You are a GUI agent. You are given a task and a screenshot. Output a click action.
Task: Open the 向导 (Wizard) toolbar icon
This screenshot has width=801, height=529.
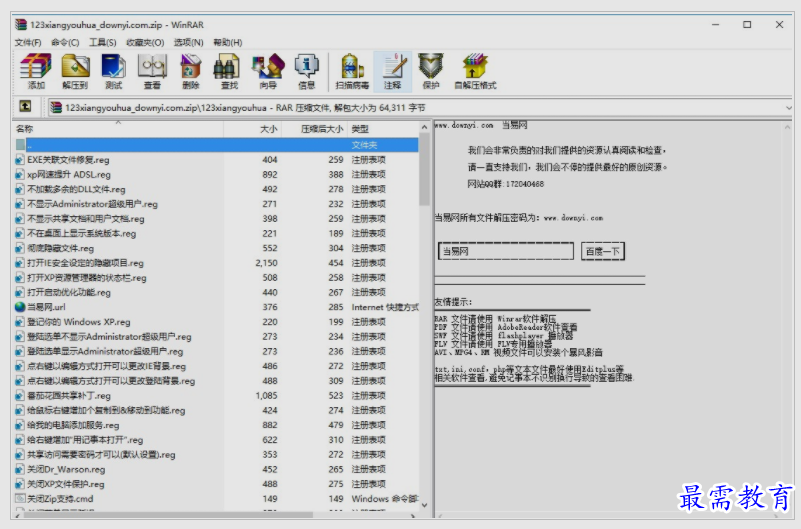point(268,71)
